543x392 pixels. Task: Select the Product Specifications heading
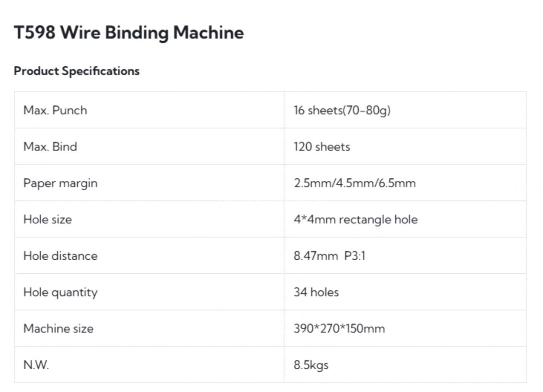tap(76, 71)
